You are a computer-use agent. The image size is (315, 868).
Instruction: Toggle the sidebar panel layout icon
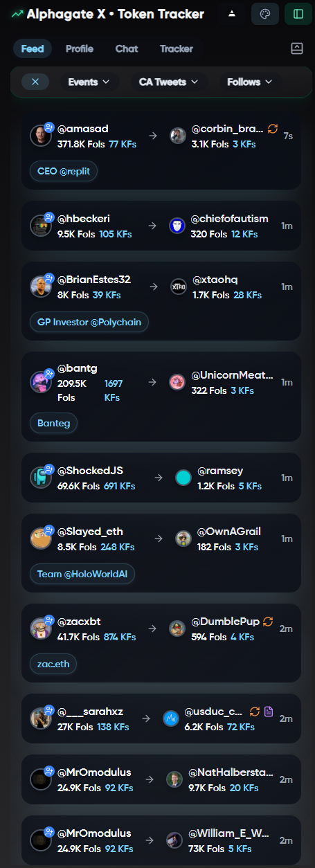[x=298, y=14]
